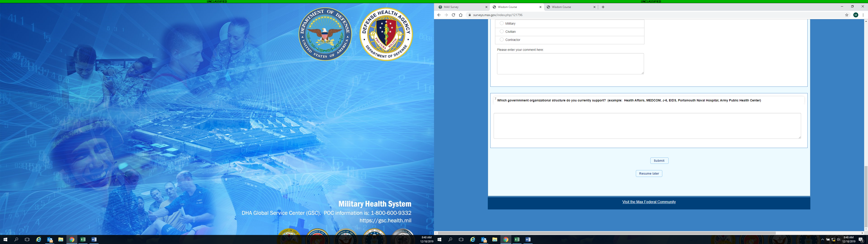Image resolution: width=868 pixels, height=244 pixels.
Task: Switch to the third Wisdom Course tab
Action: pos(569,7)
